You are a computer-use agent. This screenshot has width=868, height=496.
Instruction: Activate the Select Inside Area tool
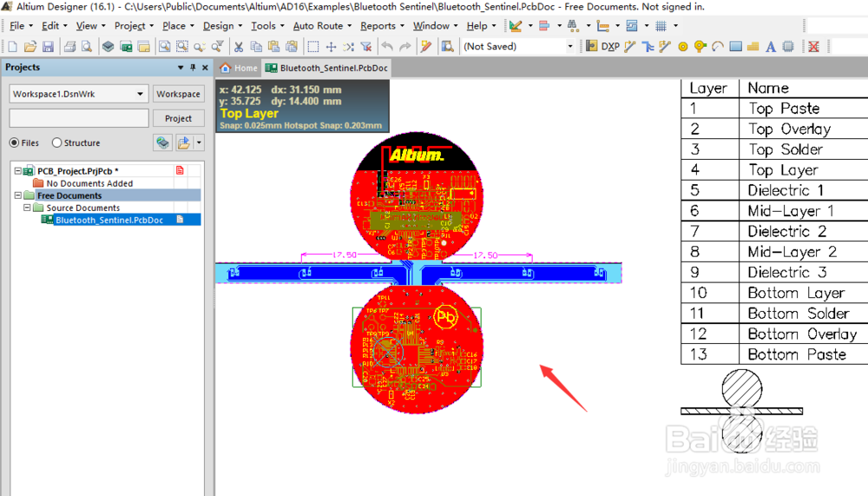pyautogui.click(x=313, y=47)
